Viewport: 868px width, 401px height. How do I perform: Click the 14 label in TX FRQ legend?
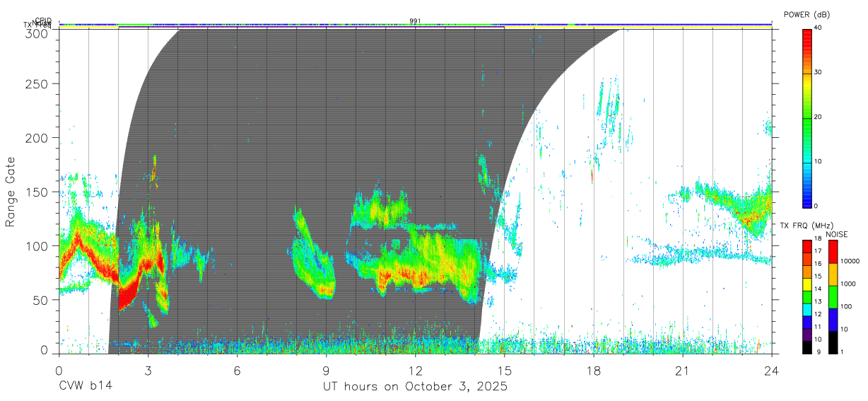click(x=819, y=290)
